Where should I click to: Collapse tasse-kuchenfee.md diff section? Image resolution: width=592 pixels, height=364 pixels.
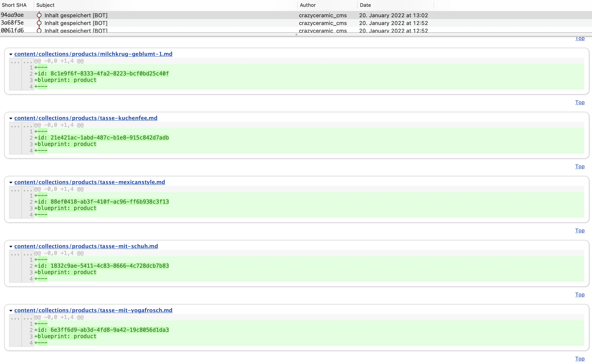11,118
